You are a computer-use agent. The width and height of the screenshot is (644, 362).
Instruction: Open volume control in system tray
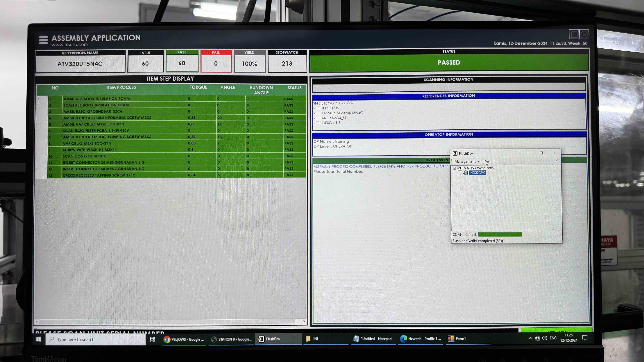click(545, 338)
